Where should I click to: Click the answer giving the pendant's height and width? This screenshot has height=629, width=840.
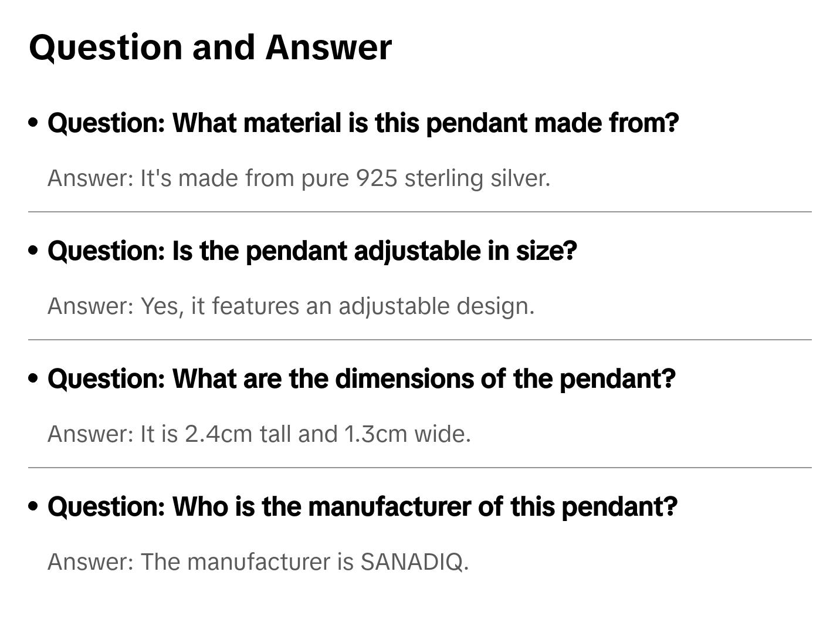click(259, 434)
